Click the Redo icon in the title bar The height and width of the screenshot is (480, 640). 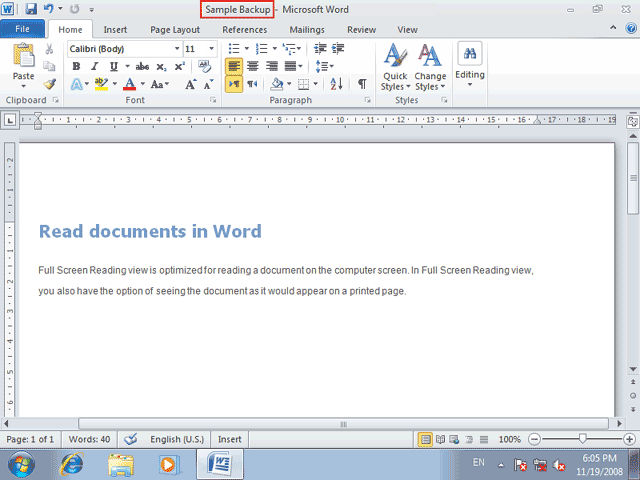click(74, 9)
